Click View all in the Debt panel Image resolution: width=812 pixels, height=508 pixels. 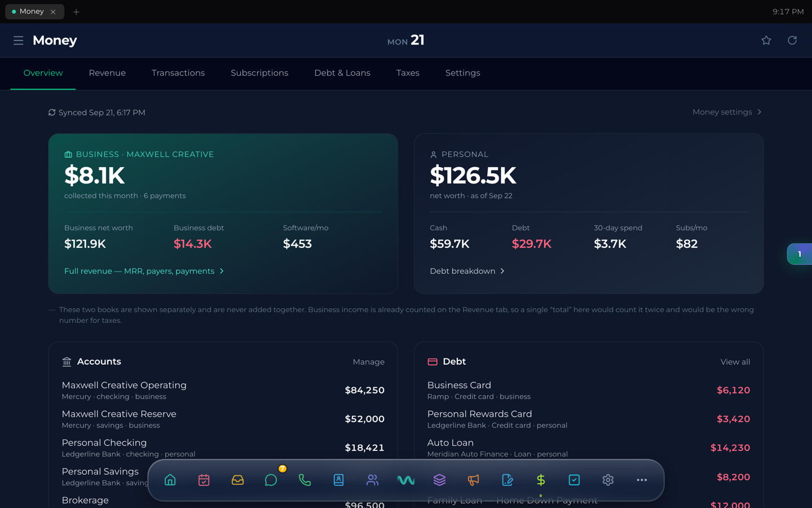[x=735, y=362]
